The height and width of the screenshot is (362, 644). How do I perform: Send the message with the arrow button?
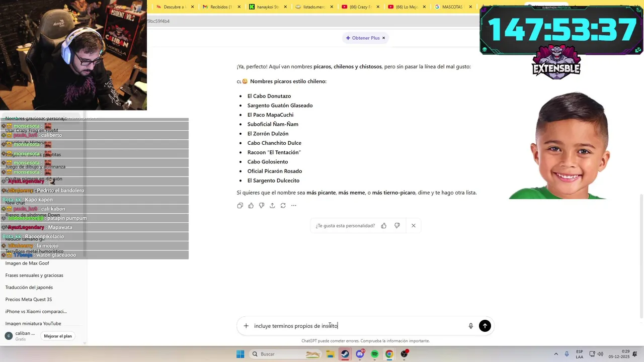pos(485,326)
